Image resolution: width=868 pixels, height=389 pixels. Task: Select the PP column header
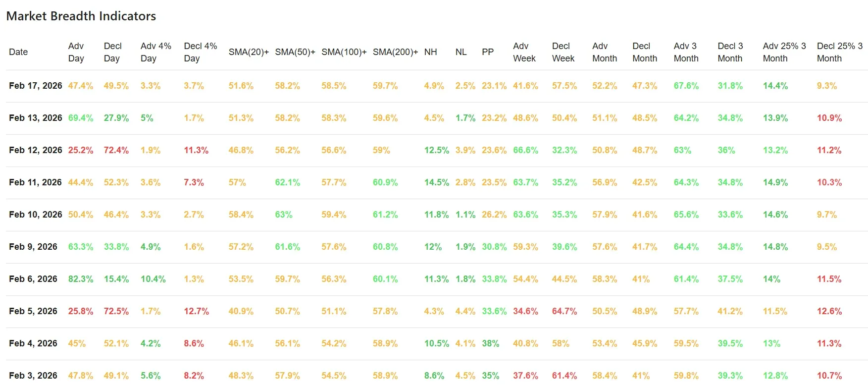(x=488, y=52)
